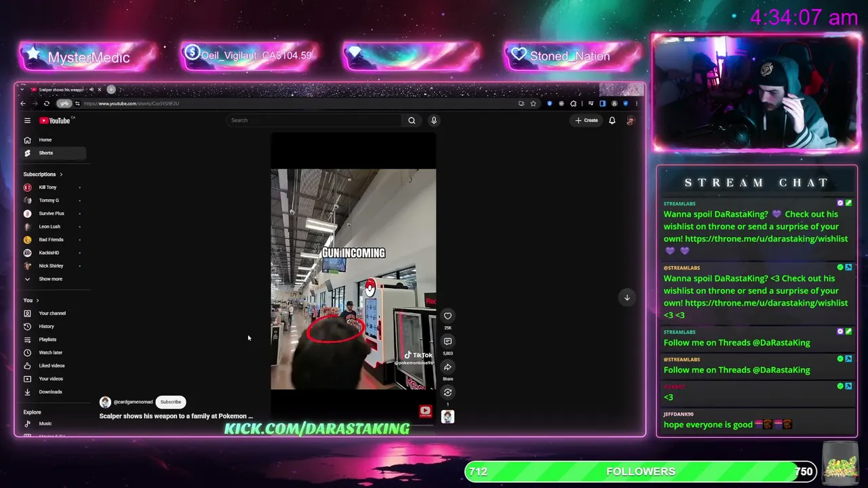Viewport: 868px width, 488px height.
Task: Open the Survive Plus subscription
Action: pos(51,213)
